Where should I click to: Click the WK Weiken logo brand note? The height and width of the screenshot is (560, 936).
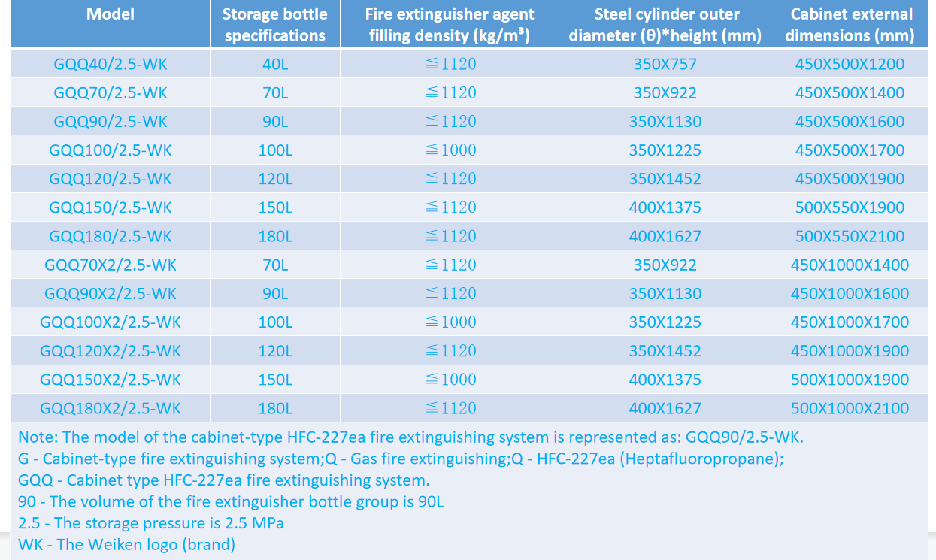(127, 545)
